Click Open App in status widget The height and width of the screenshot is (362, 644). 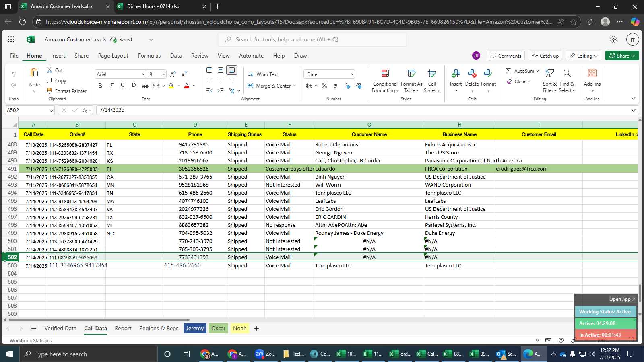622,299
